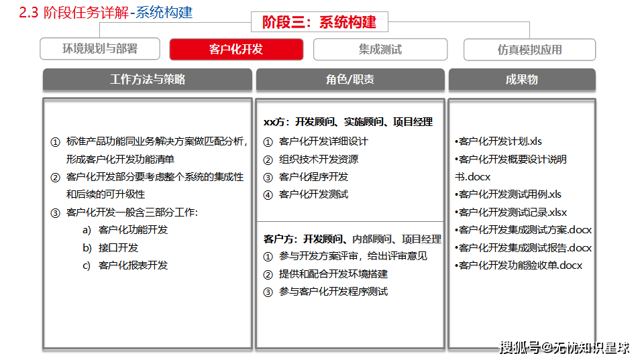Click the heading 客户方：开发顾问、内部顾问、项目经理
Viewport: 644px width, 362px height.
[x=352, y=239]
